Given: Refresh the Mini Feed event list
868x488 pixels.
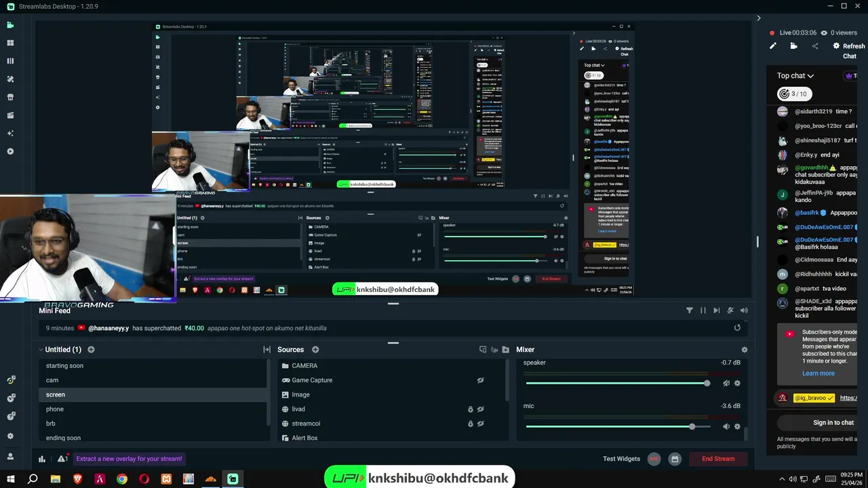Looking at the screenshot, I should (x=737, y=328).
